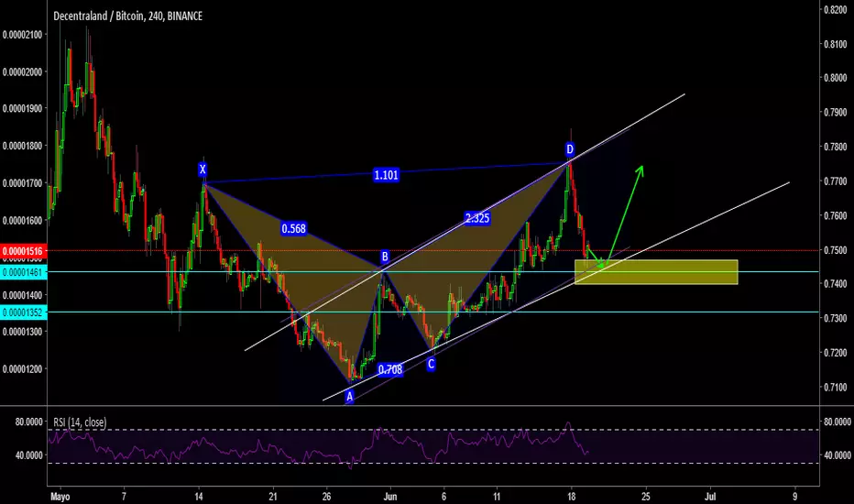Click the 26 date label on the time axis

pyautogui.click(x=326, y=497)
